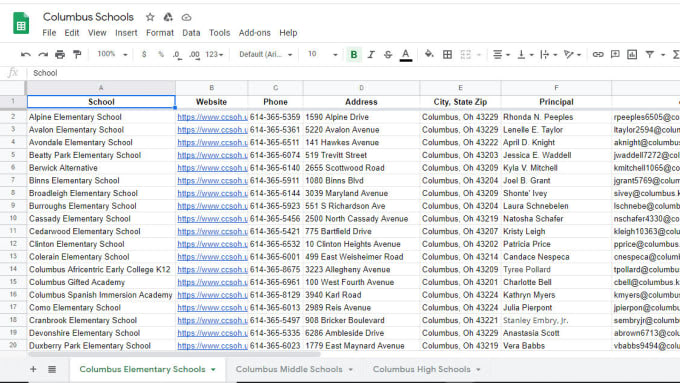Select the Paint format tool

click(77, 55)
